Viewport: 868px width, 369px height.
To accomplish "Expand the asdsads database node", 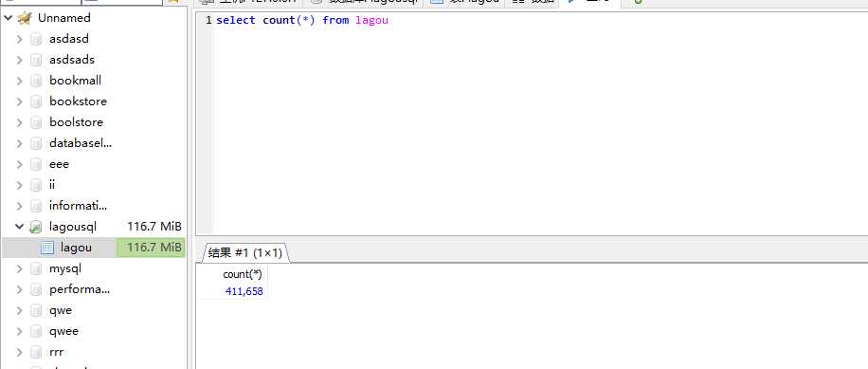I will (19, 60).
